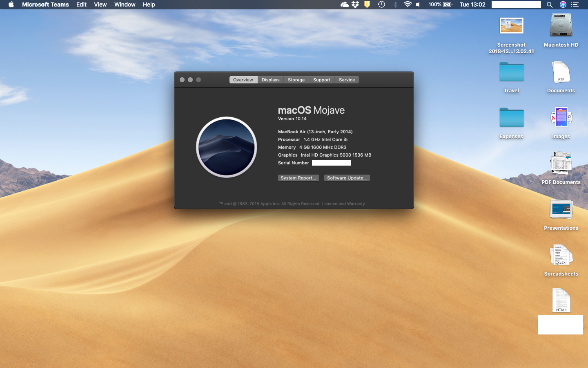The height and width of the screenshot is (368, 588).
Task: Select the HTML file icon on desktop
Action: 561,301
